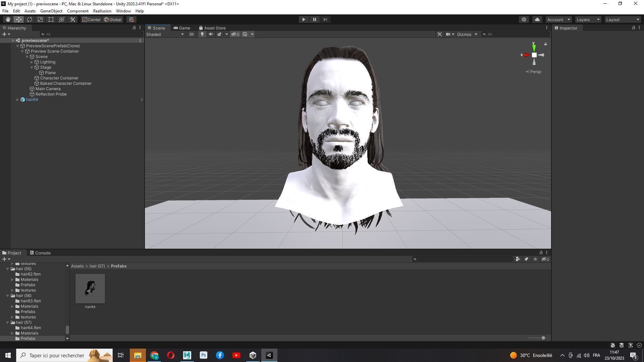The width and height of the screenshot is (644, 362).
Task: Select the Scale tool
Action: click(x=40, y=19)
